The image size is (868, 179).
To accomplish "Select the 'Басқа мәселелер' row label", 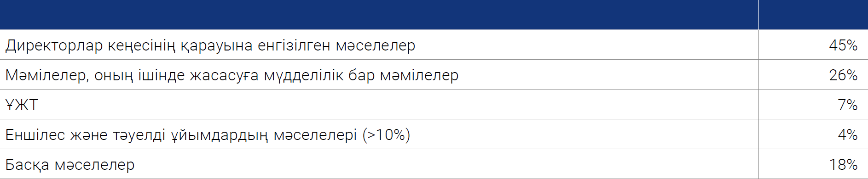I will click(x=70, y=164).
